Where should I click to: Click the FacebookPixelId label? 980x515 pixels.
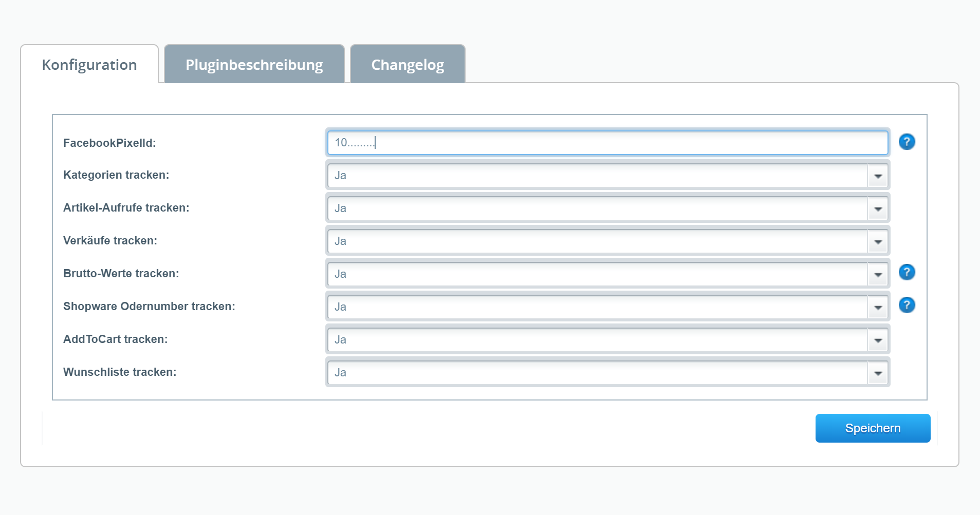click(x=109, y=143)
